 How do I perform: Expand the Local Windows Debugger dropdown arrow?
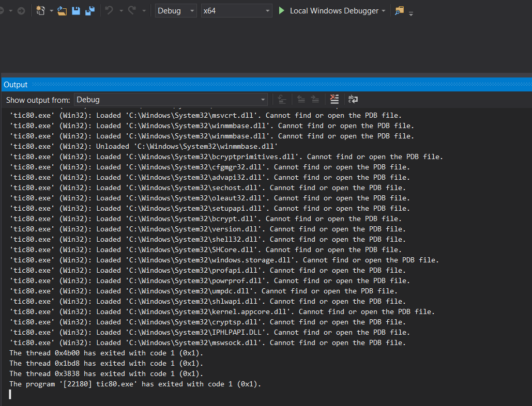point(383,10)
